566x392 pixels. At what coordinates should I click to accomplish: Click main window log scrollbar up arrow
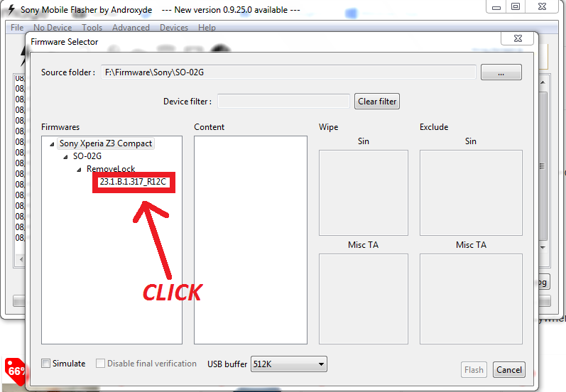click(543, 82)
